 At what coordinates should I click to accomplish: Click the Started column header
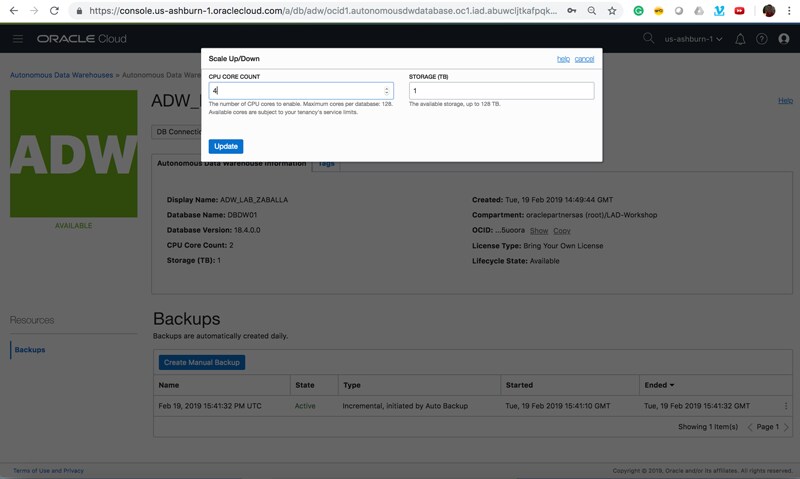click(519, 385)
